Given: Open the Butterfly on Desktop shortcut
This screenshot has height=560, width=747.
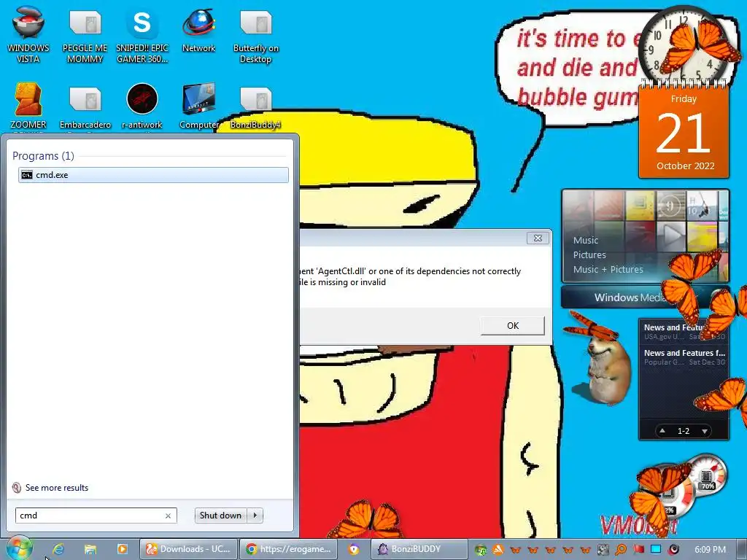Looking at the screenshot, I should click(x=256, y=34).
